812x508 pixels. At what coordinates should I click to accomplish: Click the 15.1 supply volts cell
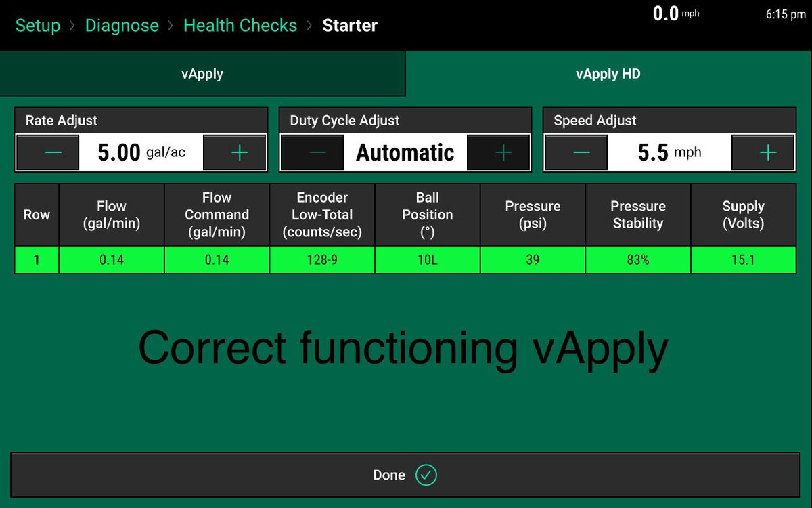click(743, 260)
